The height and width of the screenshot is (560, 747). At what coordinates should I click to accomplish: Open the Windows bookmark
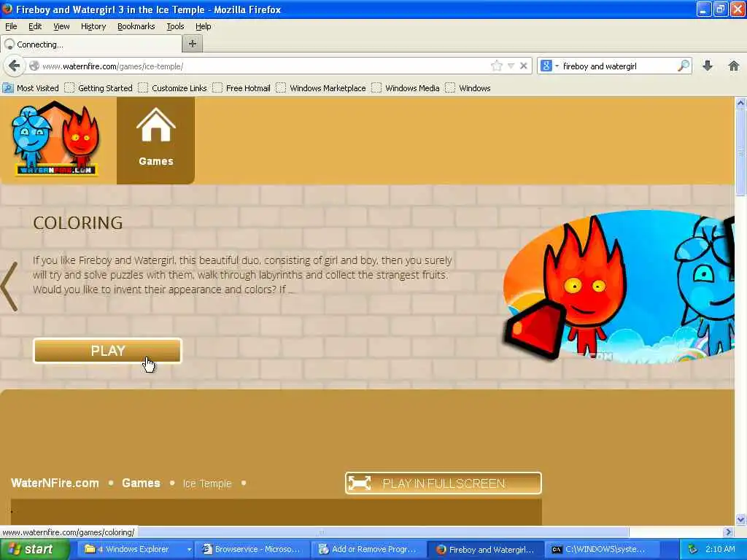(x=468, y=88)
